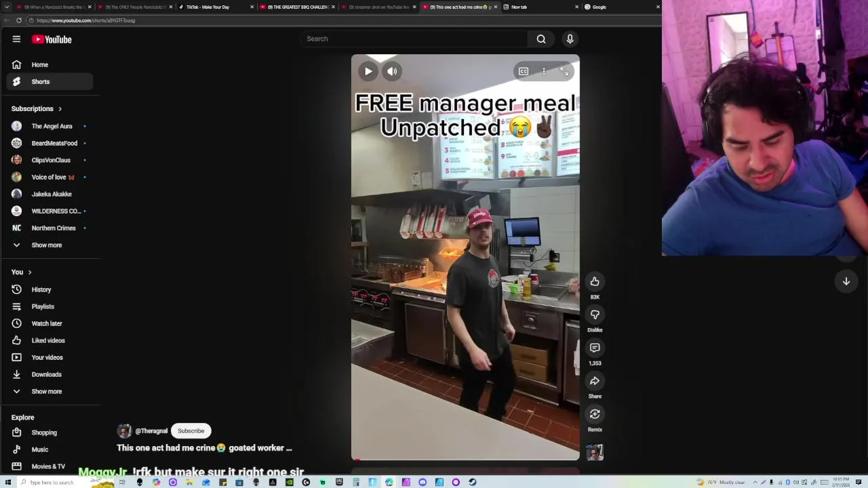
Task: Go to Home in sidebar
Action: click(x=50, y=64)
